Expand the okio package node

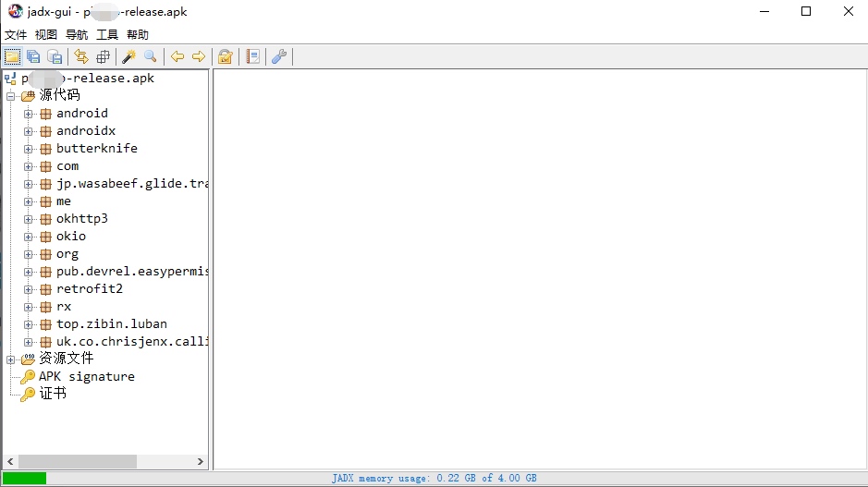click(x=29, y=237)
